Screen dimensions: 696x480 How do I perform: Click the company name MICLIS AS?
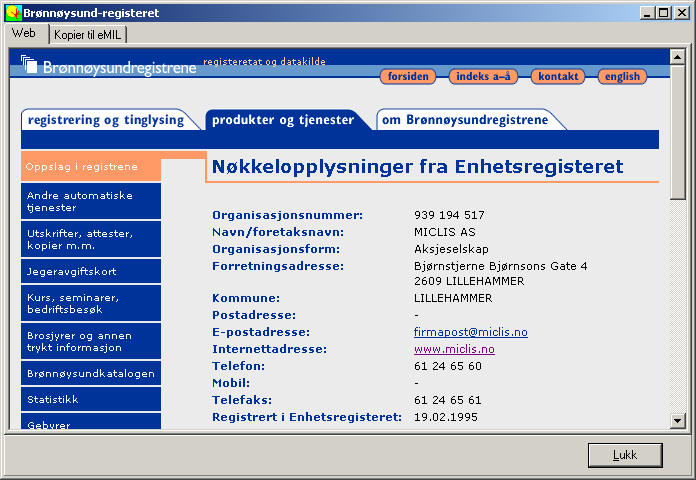pos(445,232)
